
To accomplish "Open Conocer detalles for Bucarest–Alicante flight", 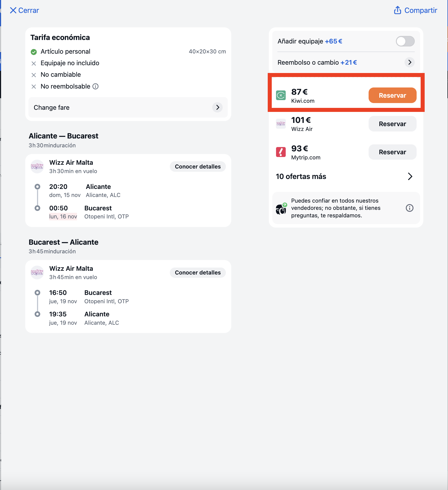I will pos(198,272).
